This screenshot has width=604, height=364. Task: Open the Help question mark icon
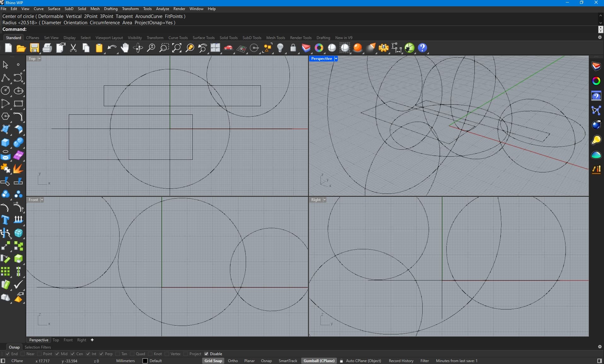[422, 48]
